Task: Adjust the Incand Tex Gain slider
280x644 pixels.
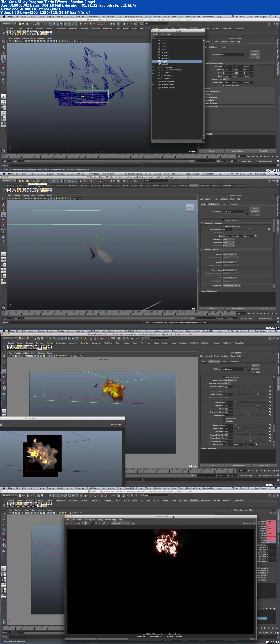Action: (258, 395)
